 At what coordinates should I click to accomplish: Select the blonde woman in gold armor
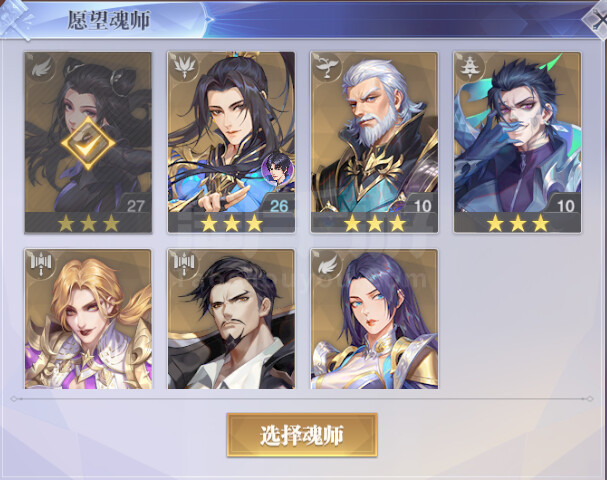(88, 319)
